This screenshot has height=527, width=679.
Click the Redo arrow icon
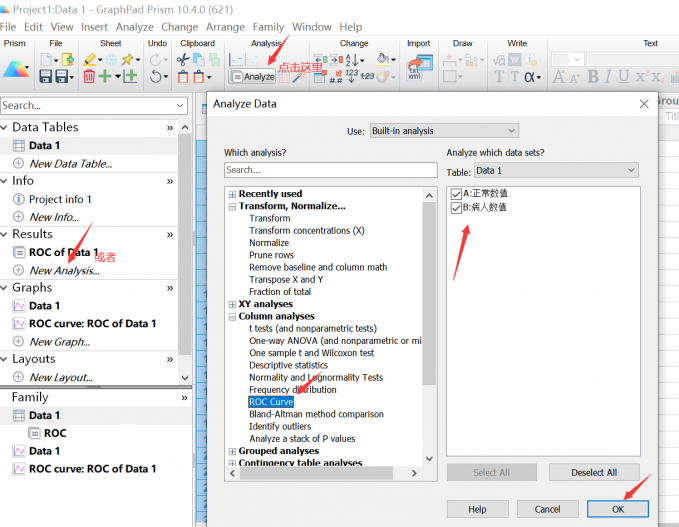pos(155,59)
